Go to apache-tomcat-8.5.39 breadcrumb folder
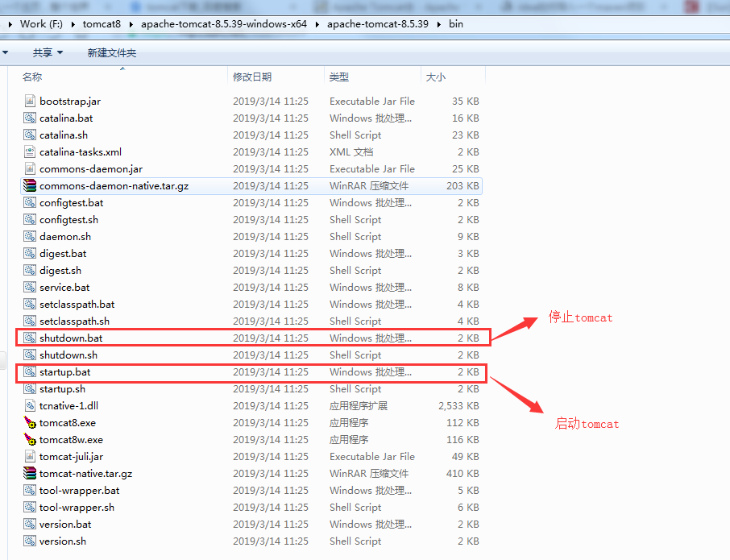730x560 pixels. (x=378, y=24)
